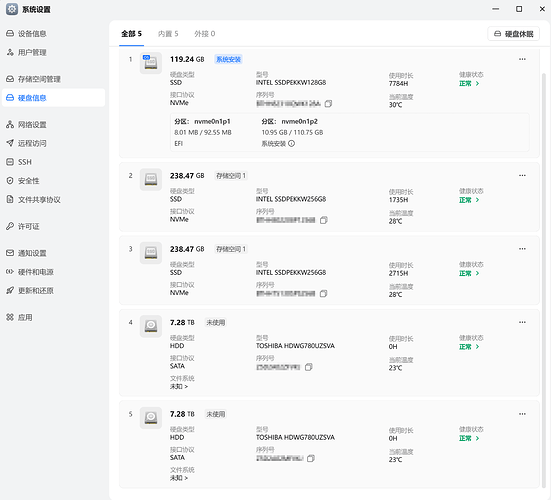Click the SSD icon of disk 3

(x=151, y=253)
